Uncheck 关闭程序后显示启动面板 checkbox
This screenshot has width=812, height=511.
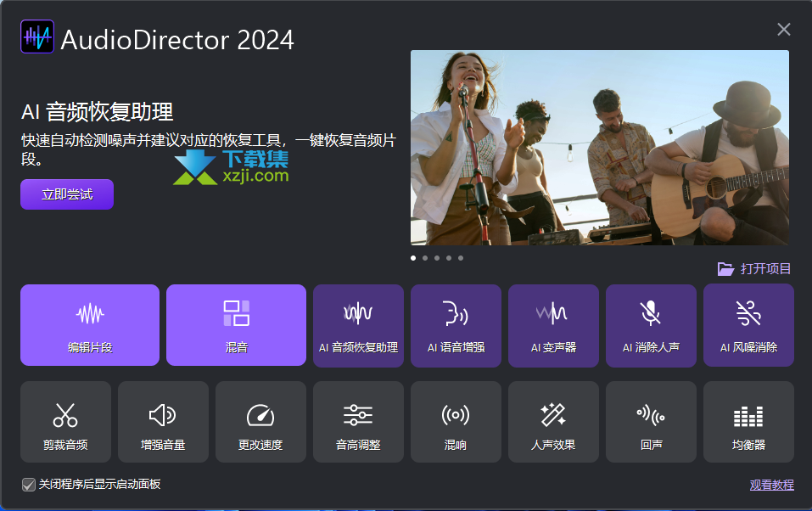(29, 485)
